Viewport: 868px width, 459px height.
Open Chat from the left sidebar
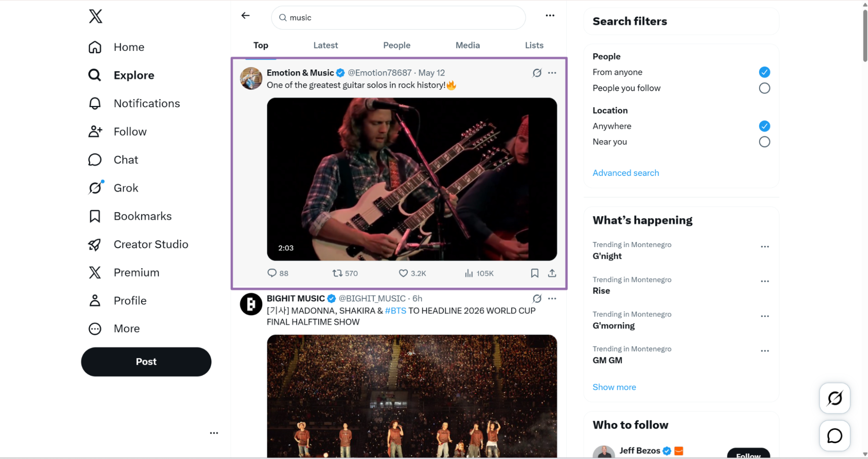tap(113, 160)
